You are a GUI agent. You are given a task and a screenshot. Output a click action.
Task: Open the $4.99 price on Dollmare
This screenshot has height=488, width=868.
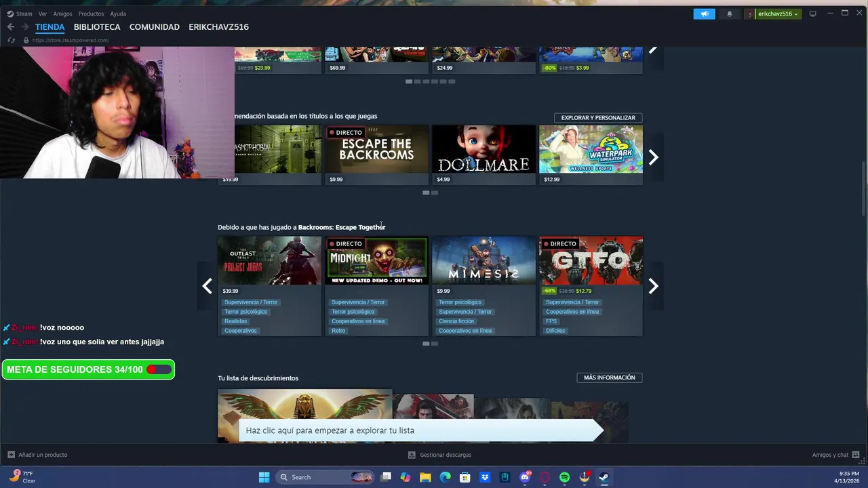tap(443, 180)
